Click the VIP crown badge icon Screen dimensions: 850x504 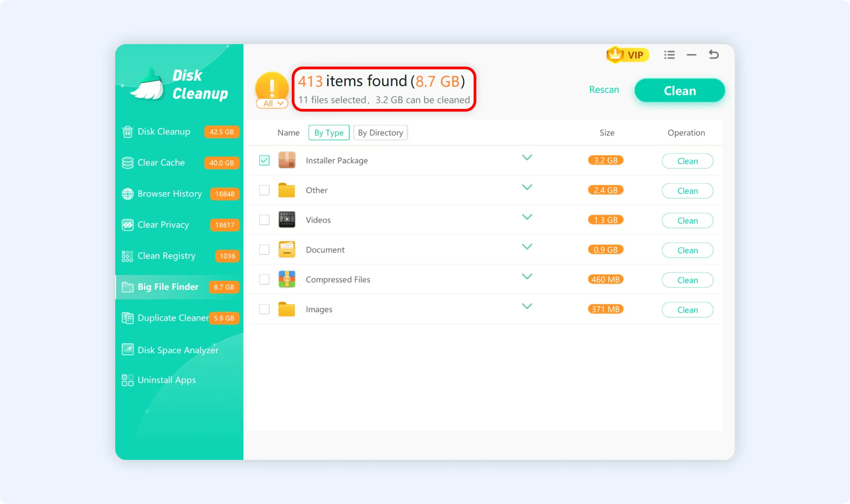pos(615,55)
